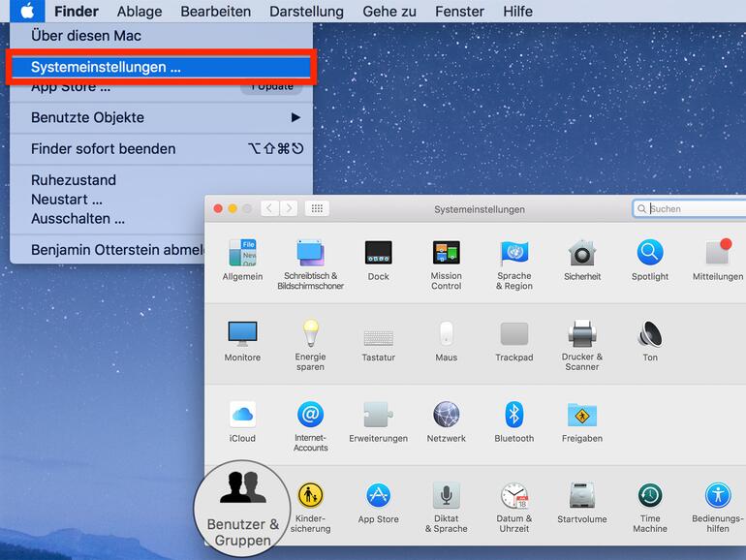Click the Suchen search field
Screen dimensions: 746x560
pos(690,208)
